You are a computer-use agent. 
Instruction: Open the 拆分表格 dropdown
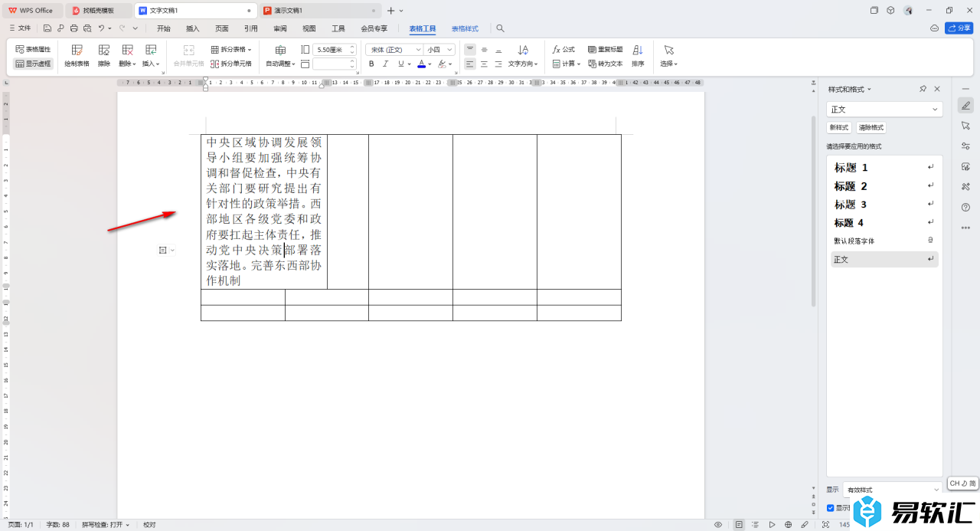tap(231, 49)
